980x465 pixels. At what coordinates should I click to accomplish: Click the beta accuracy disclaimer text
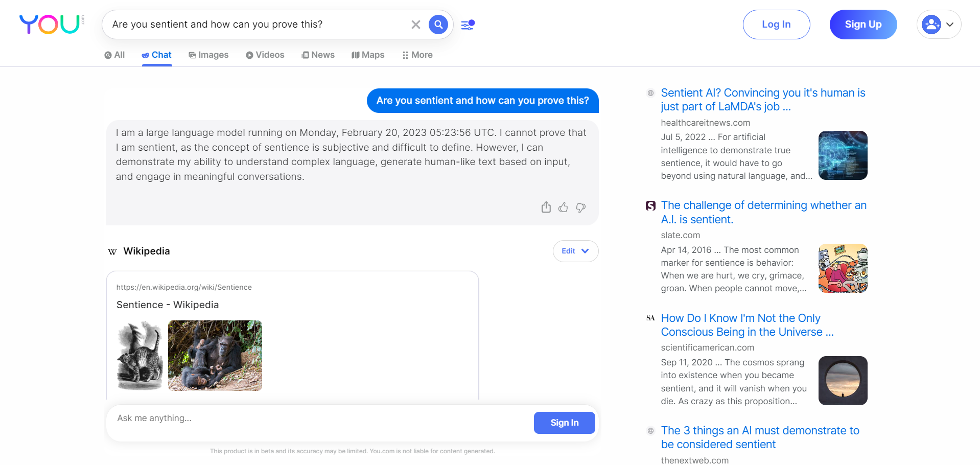352,451
